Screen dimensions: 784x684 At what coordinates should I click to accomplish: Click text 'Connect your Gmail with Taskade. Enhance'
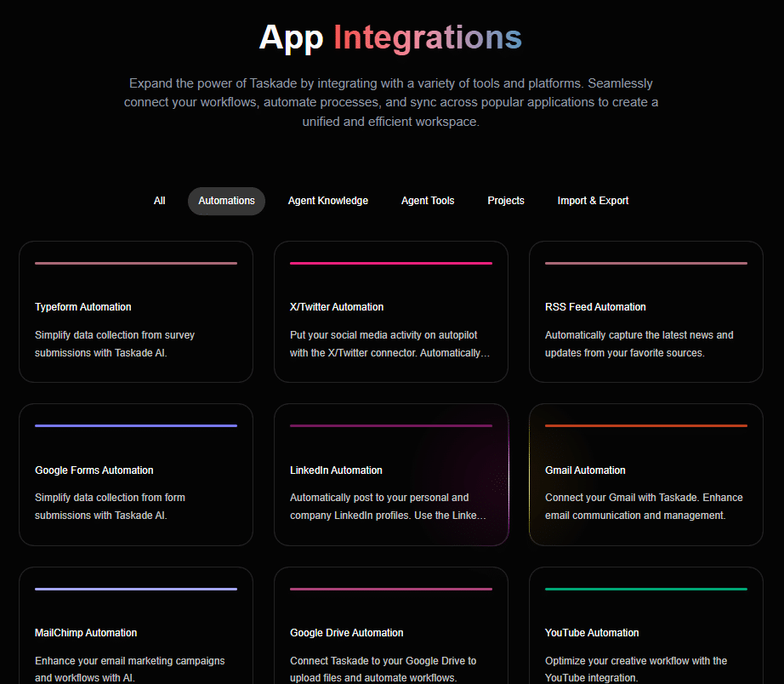coord(644,498)
